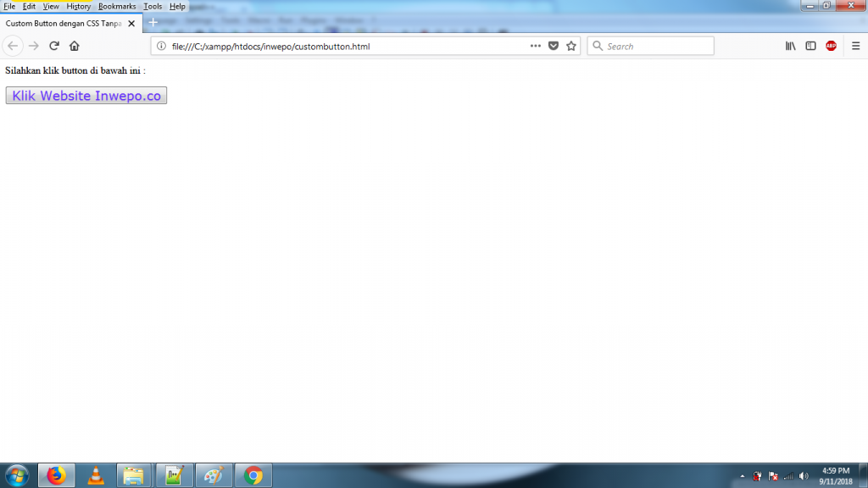Reload the current page
868x488 pixels.
(54, 46)
